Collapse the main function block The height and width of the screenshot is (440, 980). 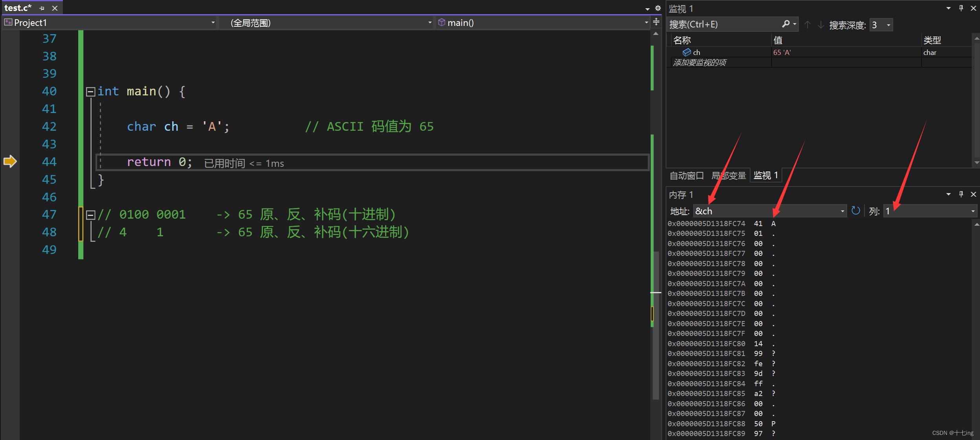[x=91, y=92]
